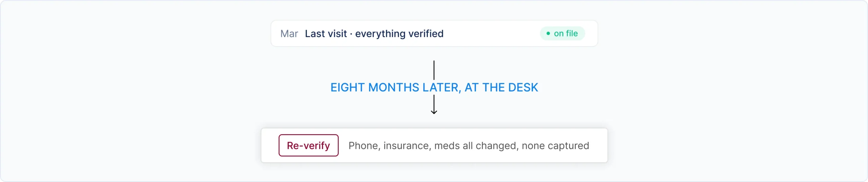Click the 'EIGHT MONTHS LATER, AT THE DESK' caption

coord(434,87)
